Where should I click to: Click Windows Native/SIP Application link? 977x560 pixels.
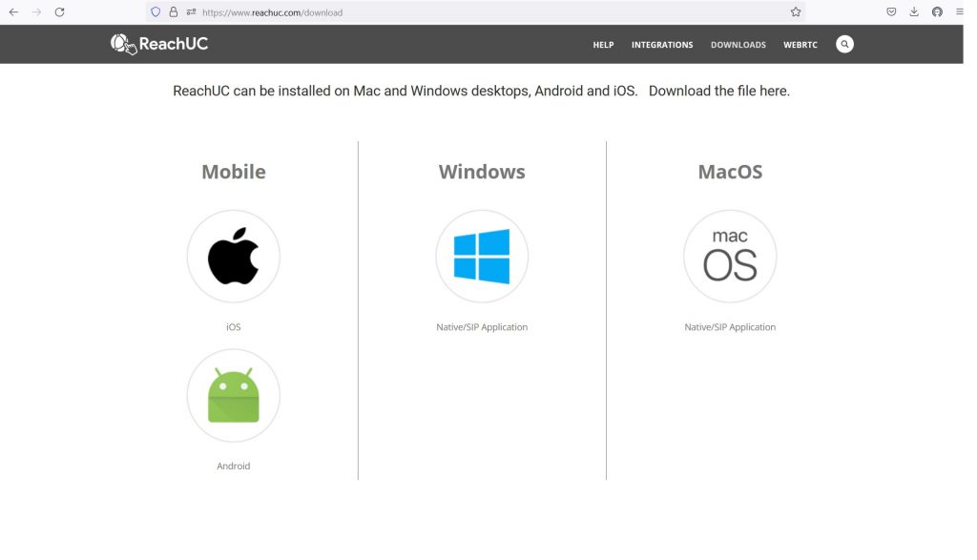click(482, 327)
